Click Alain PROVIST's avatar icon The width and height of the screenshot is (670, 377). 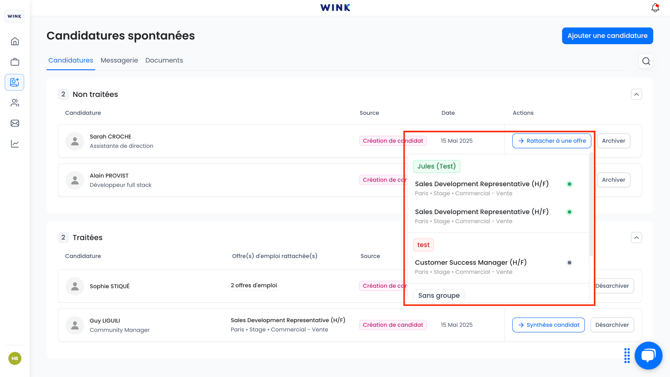(x=75, y=180)
